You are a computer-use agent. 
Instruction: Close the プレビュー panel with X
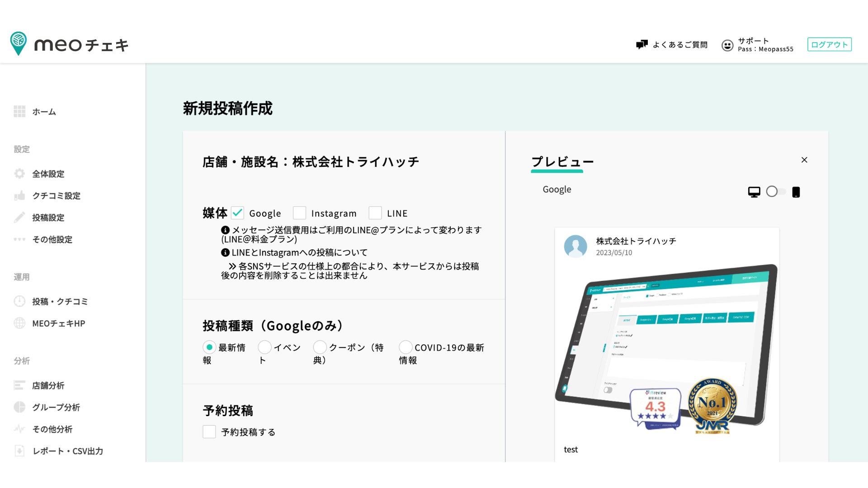click(804, 160)
